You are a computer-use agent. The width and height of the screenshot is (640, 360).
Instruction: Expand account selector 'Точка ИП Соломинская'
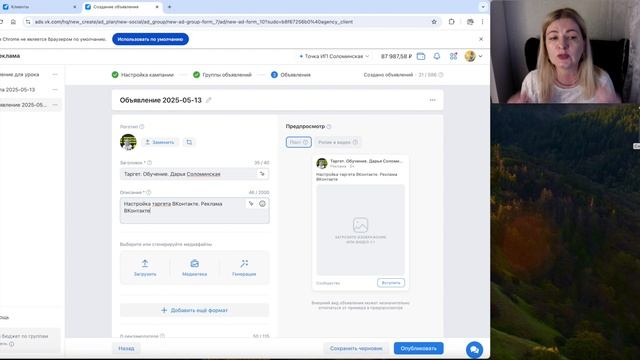click(334, 56)
